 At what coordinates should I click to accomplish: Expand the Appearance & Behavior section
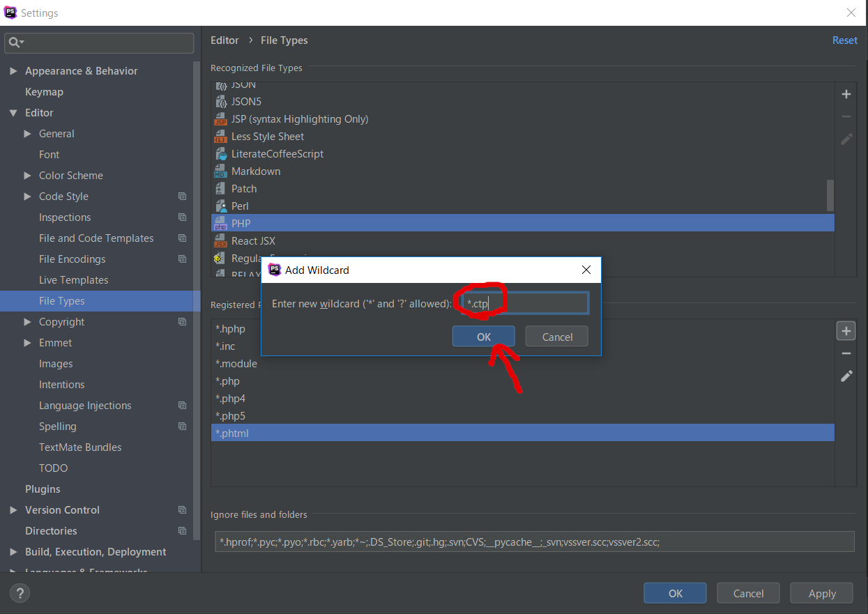pyautogui.click(x=13, y=71)
